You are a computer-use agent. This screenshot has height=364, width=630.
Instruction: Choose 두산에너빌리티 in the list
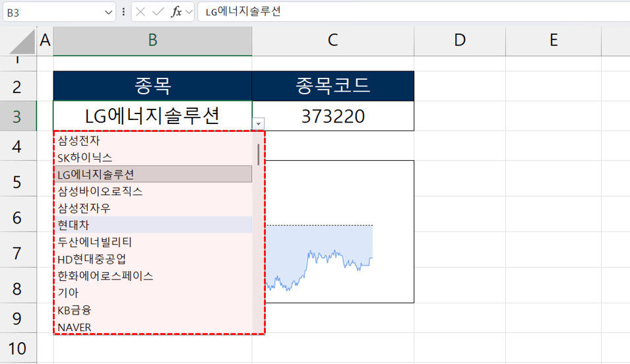(153, 242)
